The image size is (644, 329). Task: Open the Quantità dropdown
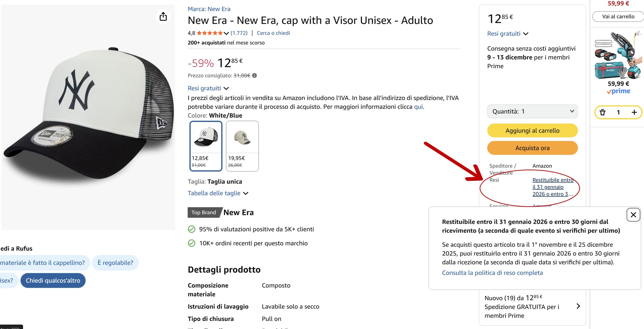pos(532,112)
